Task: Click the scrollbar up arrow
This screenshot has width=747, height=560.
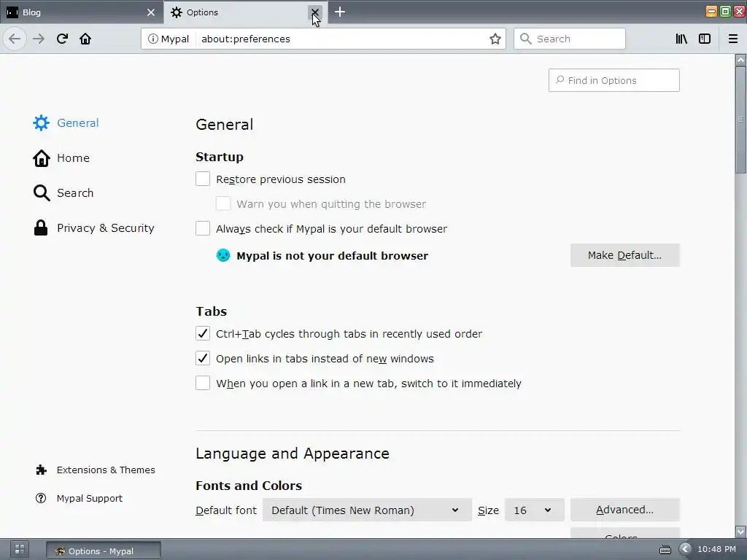Action: pos(740,60)
